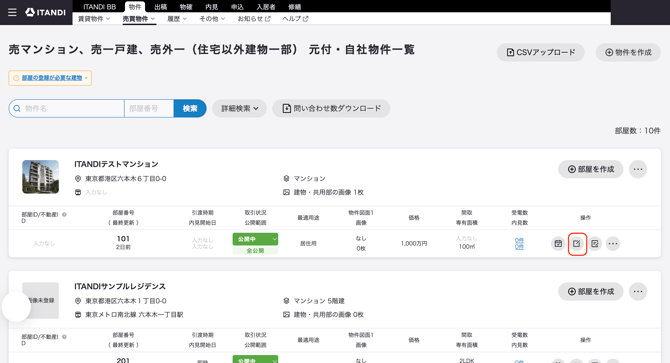Click the ITANDIテストマンション title
670x363 pixels.
(116, 164)
